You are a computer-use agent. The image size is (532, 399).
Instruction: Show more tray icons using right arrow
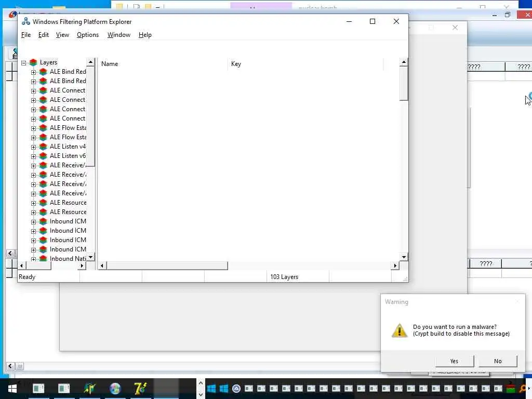[528, 389]
